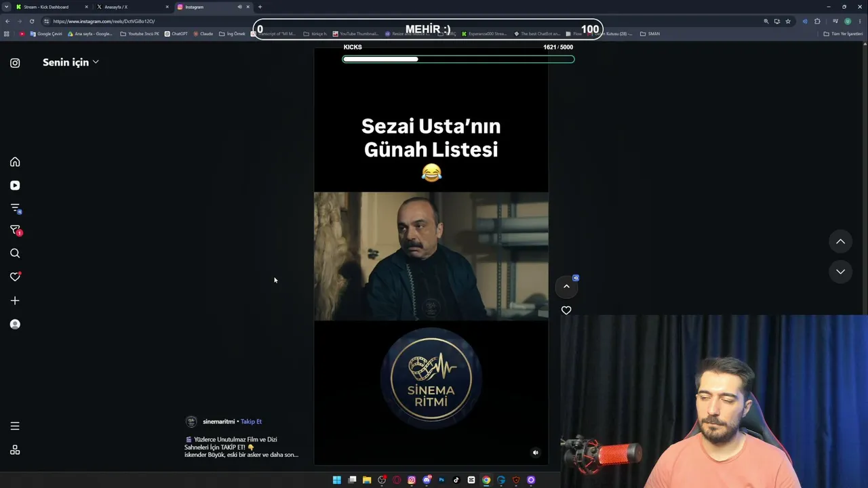Open Task View in the taskbar

pyautogui.click(x=352, y=480)
